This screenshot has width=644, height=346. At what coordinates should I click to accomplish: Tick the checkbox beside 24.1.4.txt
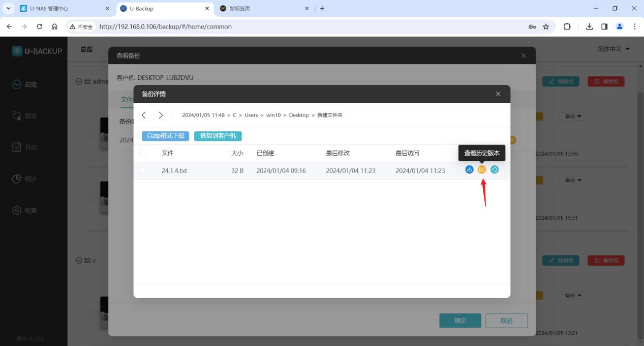point(142,170)
